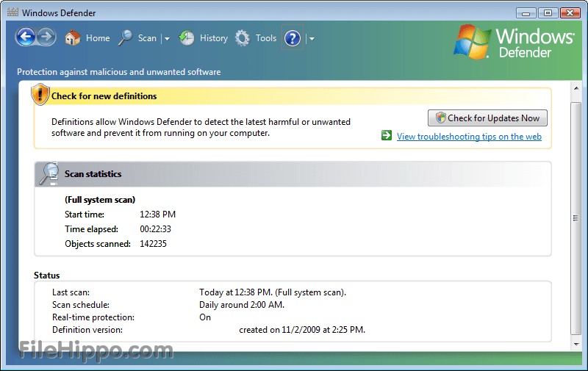The image size is (588, 371).
Task: Click the 'Real-time protection:' label
Action: (93, 317)
